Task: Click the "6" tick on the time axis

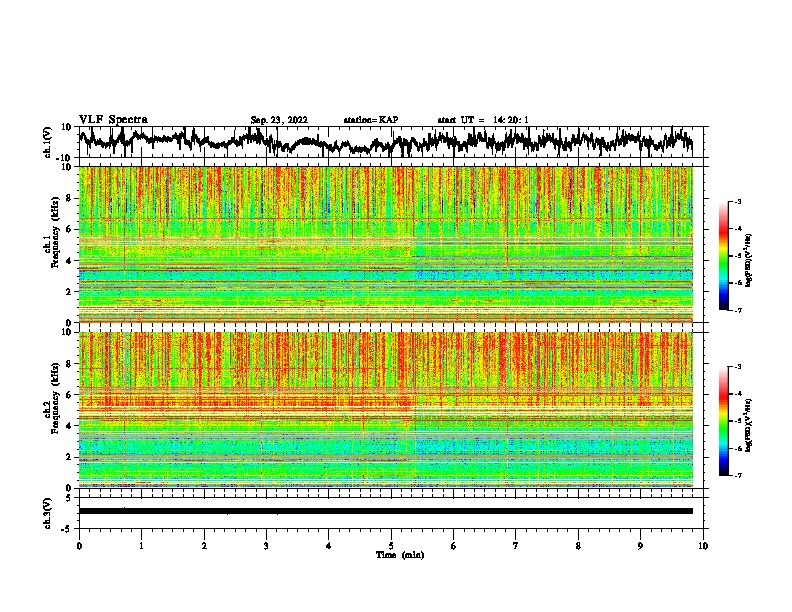Action: pyautogui.click(x=454, y=546)
